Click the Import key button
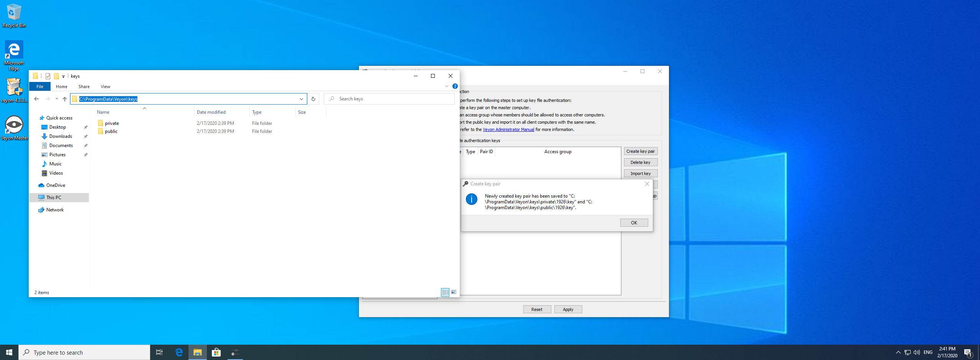The image size is (980, 360). pyautogui.click(x=641, y=173)
